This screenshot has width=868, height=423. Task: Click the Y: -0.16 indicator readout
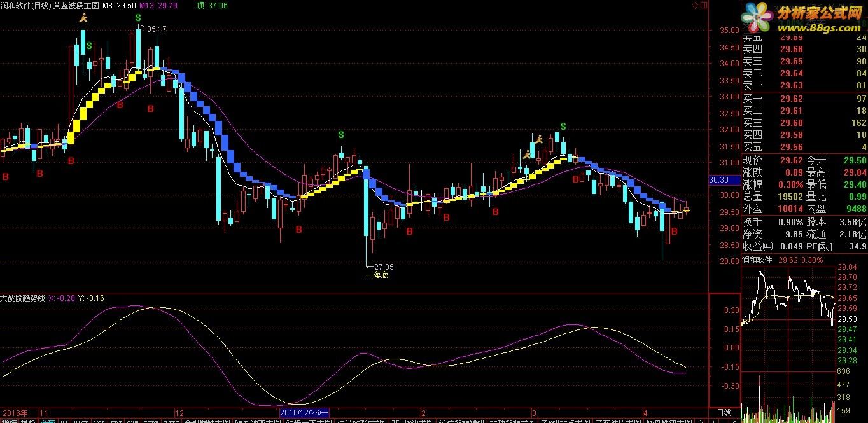(x=92, y=298)
